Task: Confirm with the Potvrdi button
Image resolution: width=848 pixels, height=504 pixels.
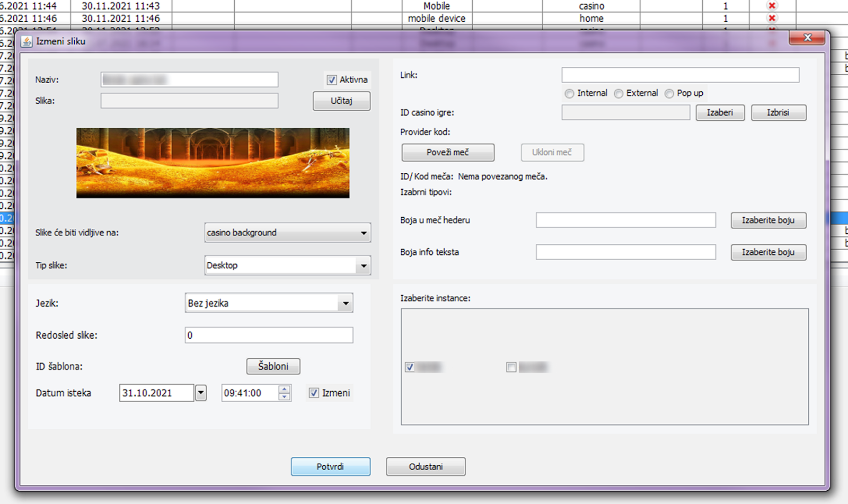Action: point(330,466)
